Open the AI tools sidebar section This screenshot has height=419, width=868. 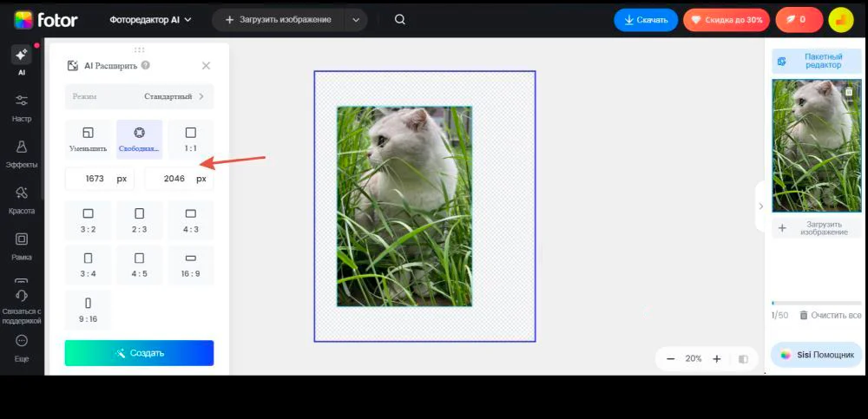tap(22, 60)
